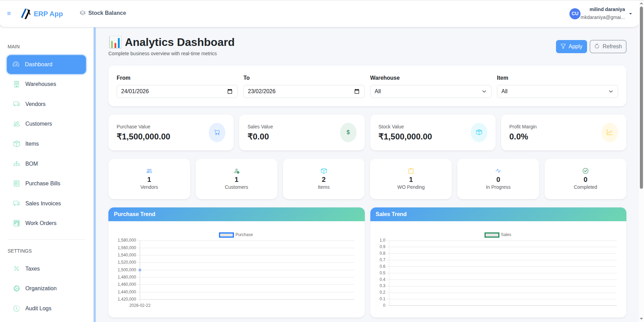
Task: Select the BOM icon in the sidebar
Action: click(17, 164)
